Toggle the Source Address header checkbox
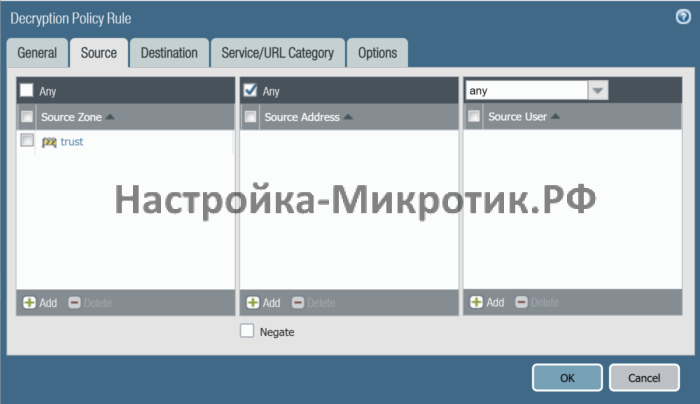 click(250, 117)
